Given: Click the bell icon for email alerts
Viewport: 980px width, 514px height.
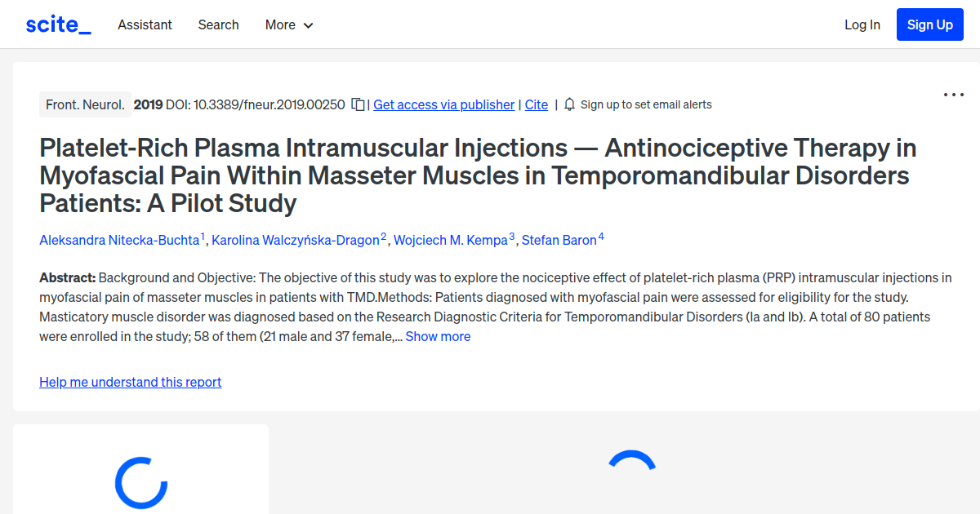Looking at the screenshot, I should [x=568, y=104].
